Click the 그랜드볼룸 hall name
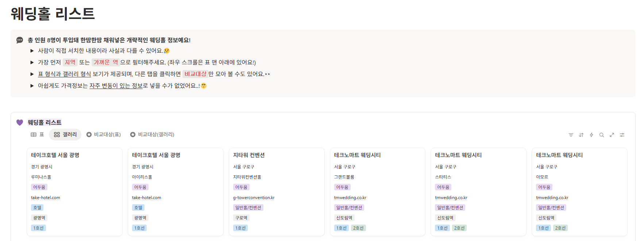644x241 pixels. [x=344, y=177]
